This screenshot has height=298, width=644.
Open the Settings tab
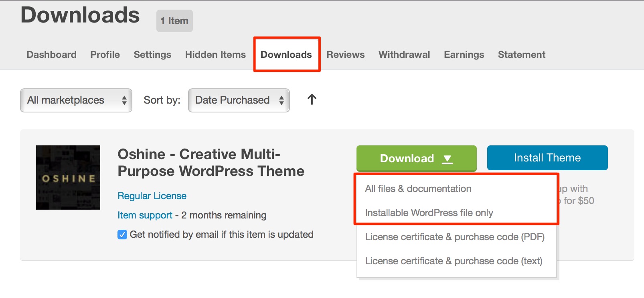click(x=152, y=55)
